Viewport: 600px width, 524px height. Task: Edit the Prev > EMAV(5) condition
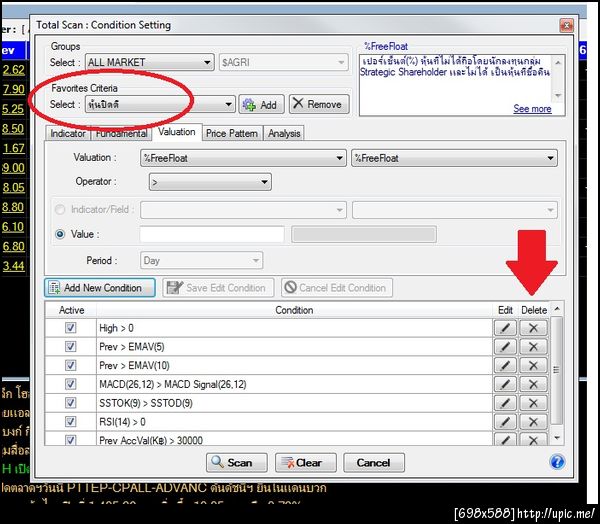(505, 347)
